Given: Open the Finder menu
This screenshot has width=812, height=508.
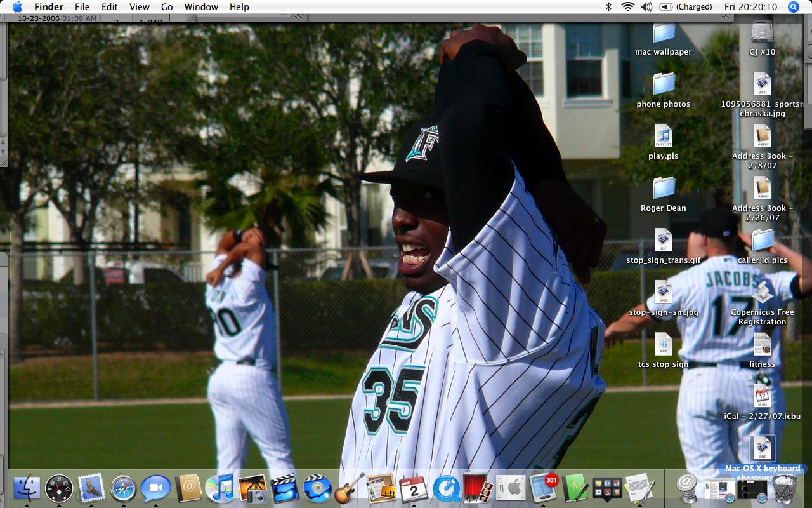Looking at the screenshot, I should (x=49, y=7).
